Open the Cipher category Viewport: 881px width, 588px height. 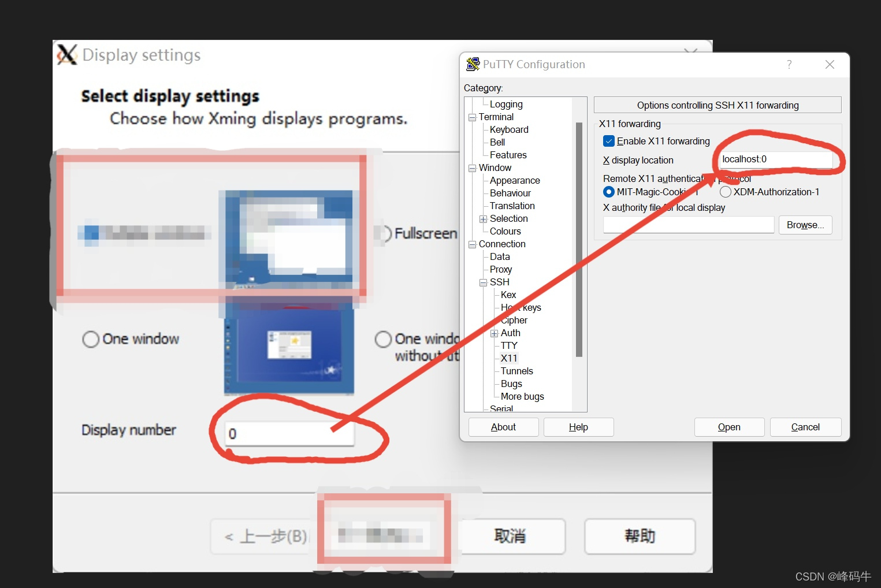pos(514,321)
